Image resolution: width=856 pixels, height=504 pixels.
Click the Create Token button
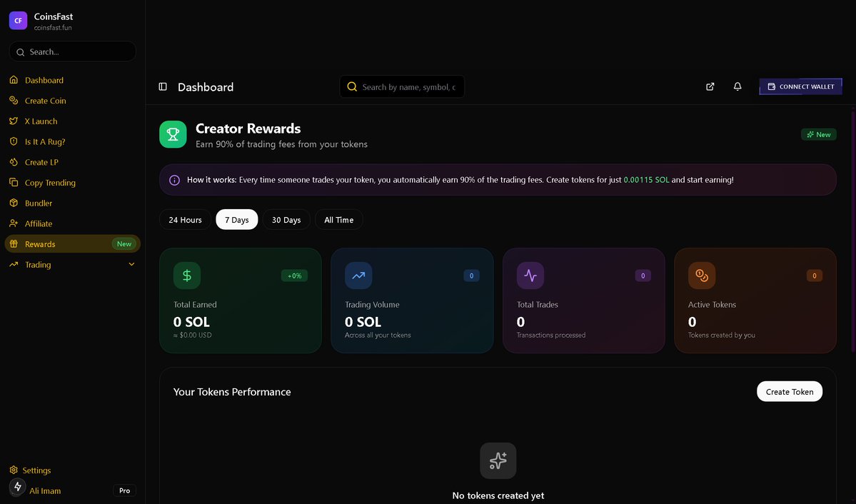(x=790, y=391)
